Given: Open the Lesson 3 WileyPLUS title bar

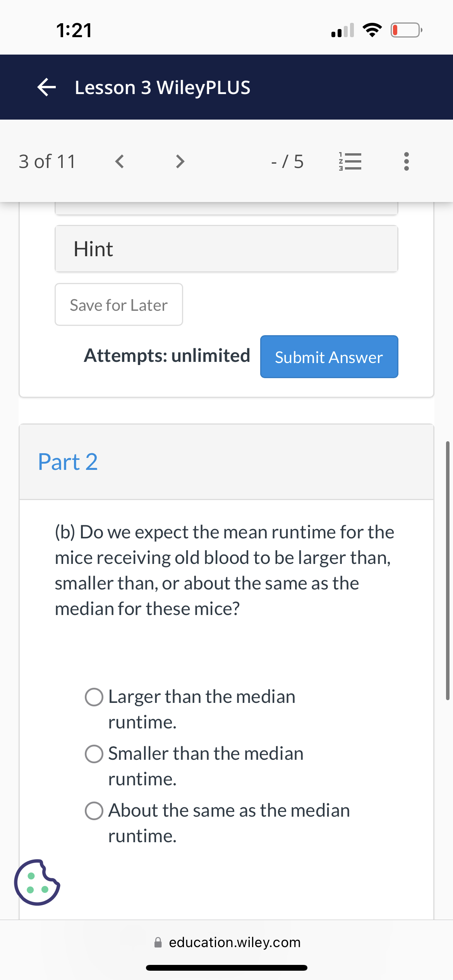Looking at the screenshot, I should [163, 87].
